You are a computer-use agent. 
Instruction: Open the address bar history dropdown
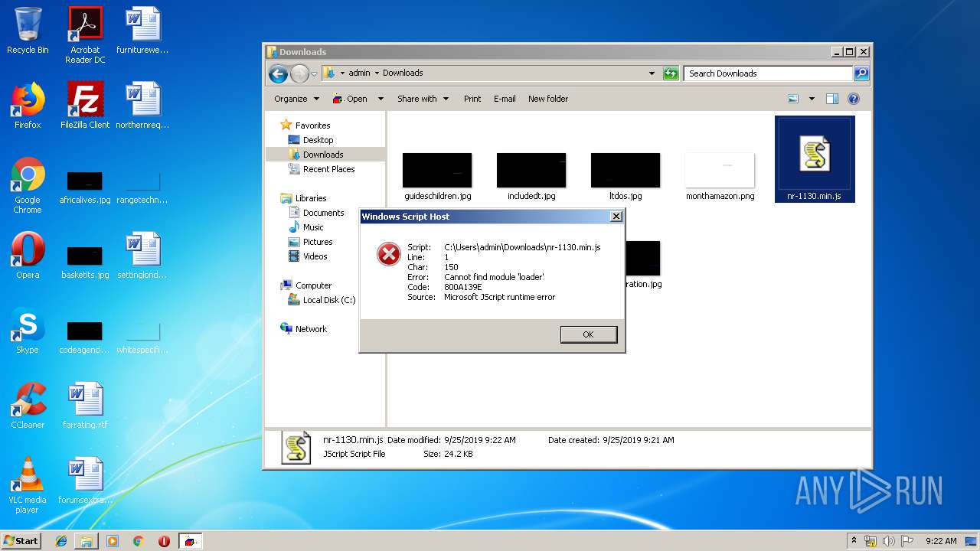(x=652, y=73)
